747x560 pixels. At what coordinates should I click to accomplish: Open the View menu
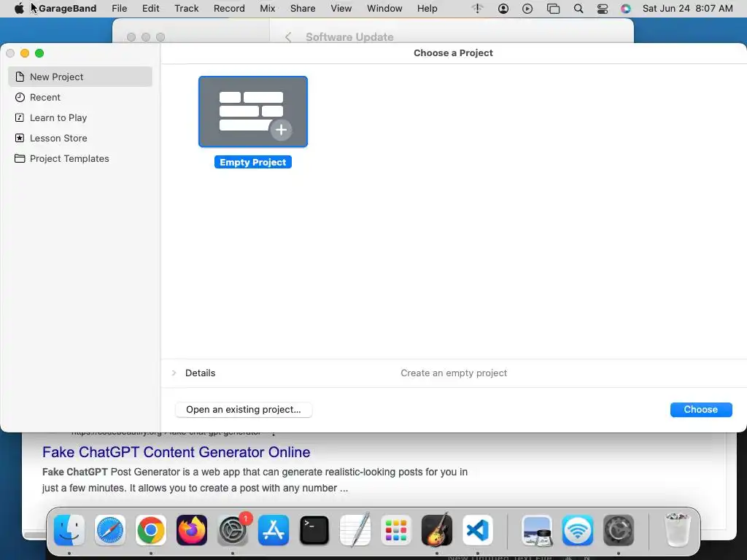pos(341,9)
